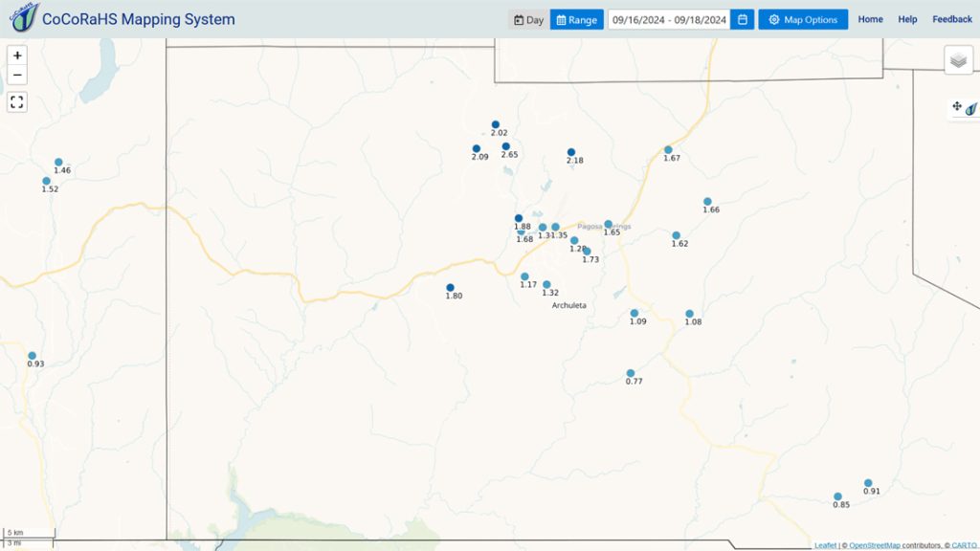Screen dimensions: 980x551
Task: Open OpenStreetMap attribution link
Action: [x=875, y=545]
